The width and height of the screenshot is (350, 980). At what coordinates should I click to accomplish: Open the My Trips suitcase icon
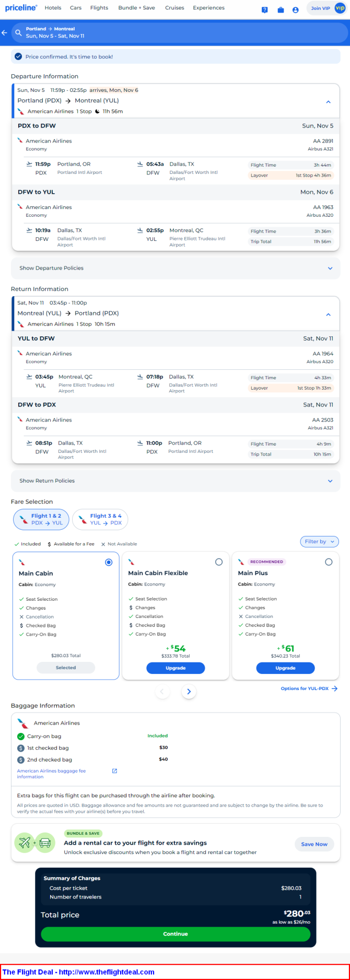281,10
